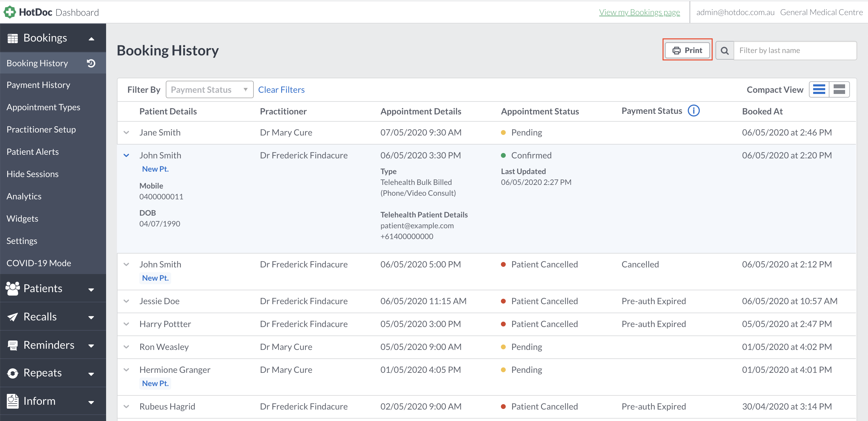
Task: Select the Patients people icon
Action: [x=13, y=288]
